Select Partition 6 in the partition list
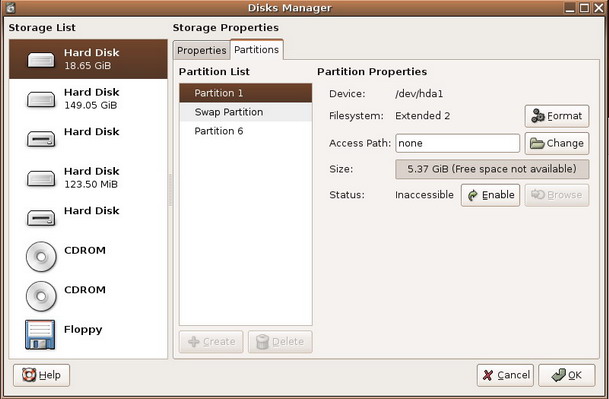 click(245, 131)
